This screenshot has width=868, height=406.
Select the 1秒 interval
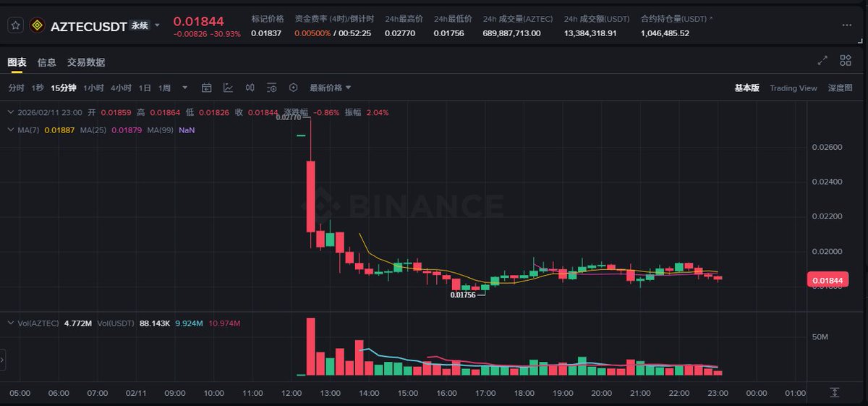[x=37, y=88]
